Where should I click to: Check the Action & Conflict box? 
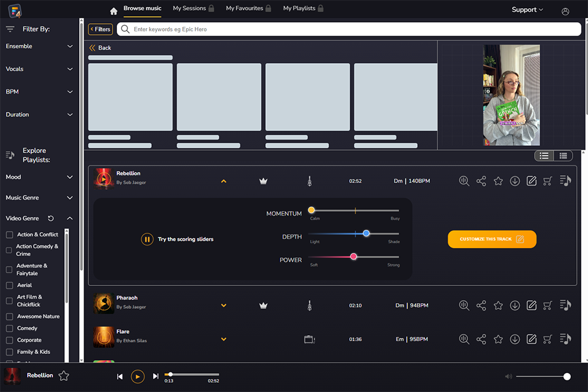pyautogui.click(x=9, y=235)
